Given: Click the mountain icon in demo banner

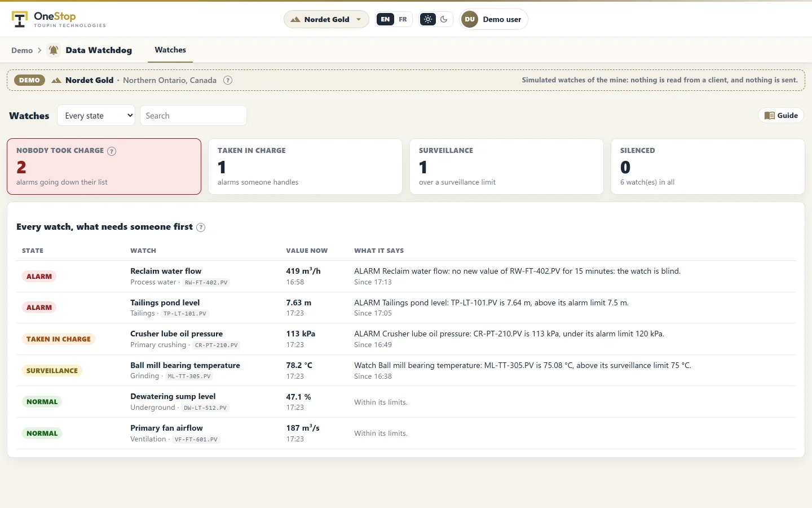Looking at the screenshot, I should pyautogui.click(x=56, y=80).
